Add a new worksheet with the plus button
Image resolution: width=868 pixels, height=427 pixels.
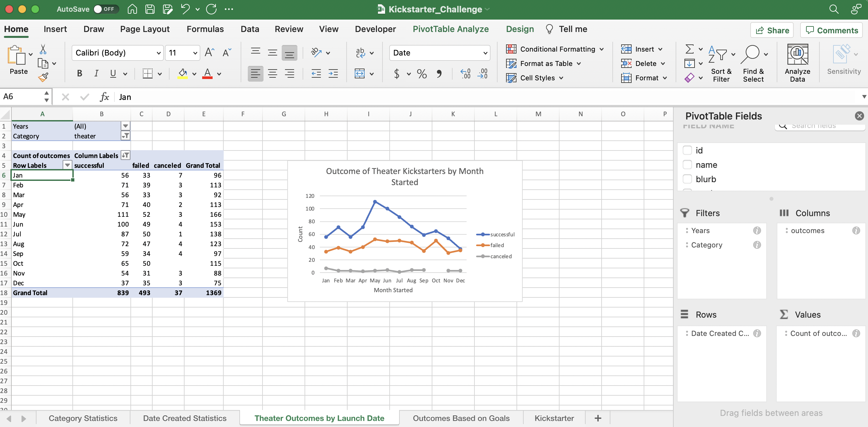(598, 418)
